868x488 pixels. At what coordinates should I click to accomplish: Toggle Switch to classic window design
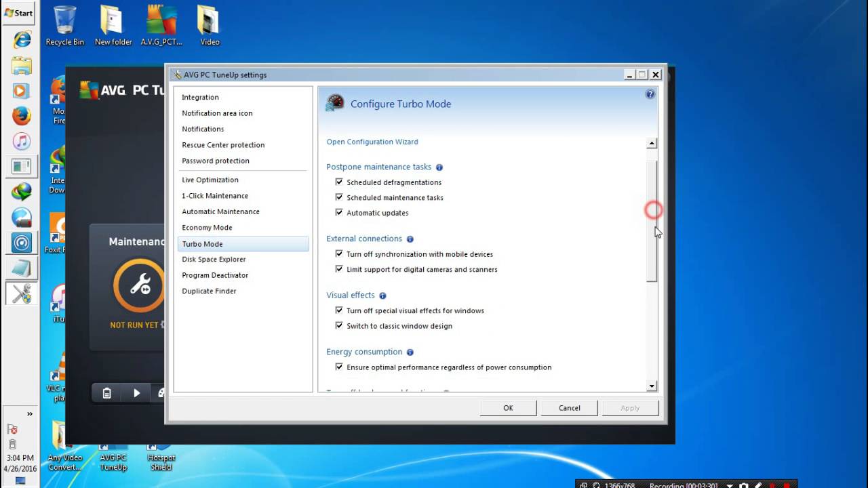click(x=339, y=326)
